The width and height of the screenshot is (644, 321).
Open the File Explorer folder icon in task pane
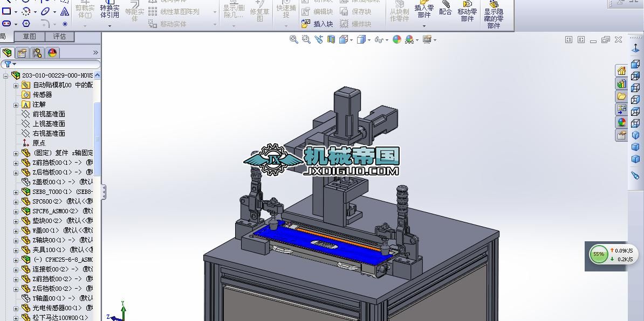621,96
